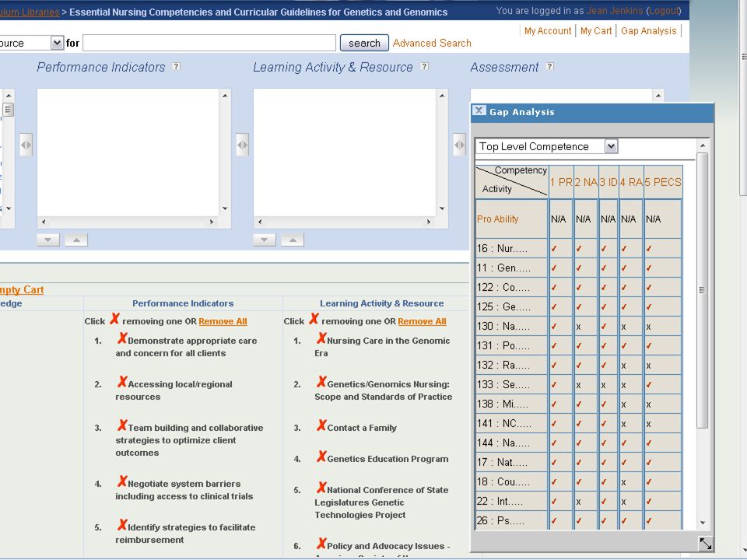Image resolution: width=747 pixels, height=560 pixels.
Task: Click the splitter arrows left of Performance Indicators list
Action: tap(26, 145)
